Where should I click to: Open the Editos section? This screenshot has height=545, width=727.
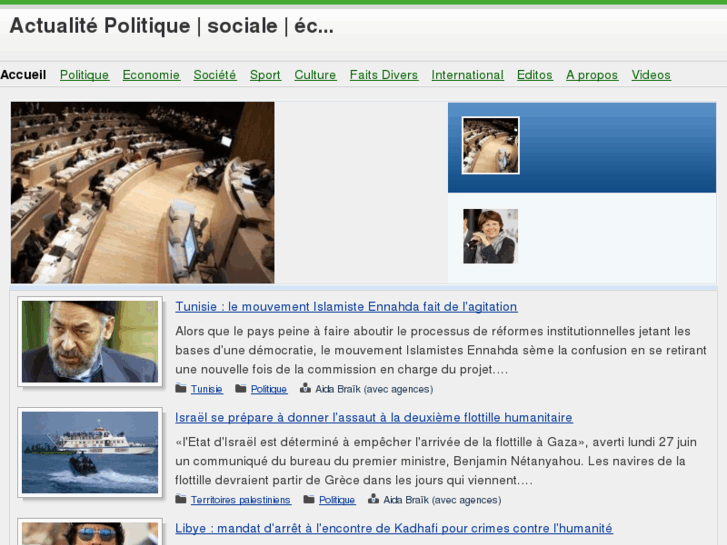[535, 75]
